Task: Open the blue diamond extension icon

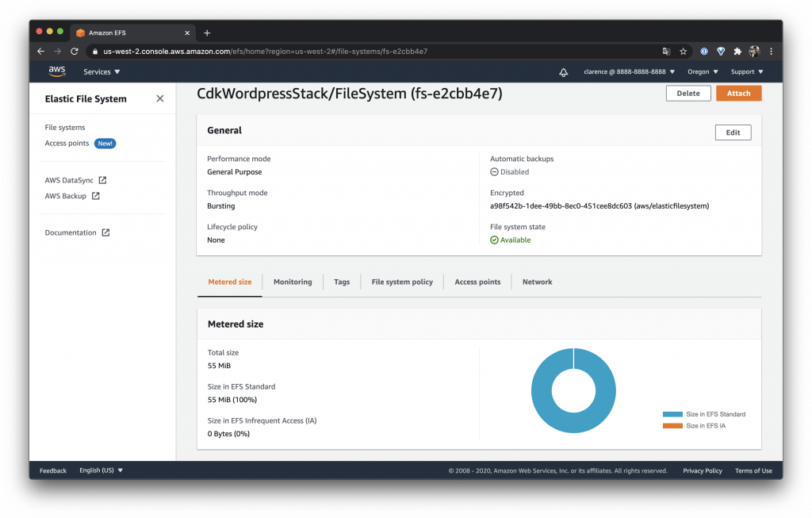Action: 720,52
